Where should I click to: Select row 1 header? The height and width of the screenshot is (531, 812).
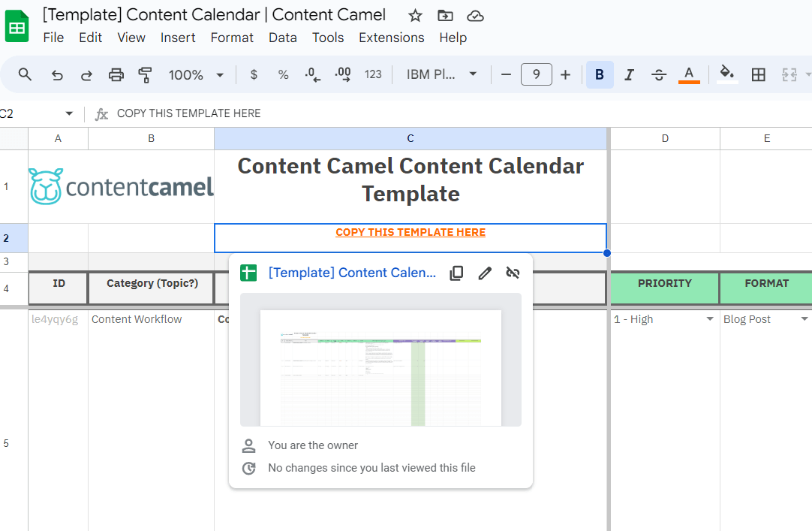(x=14, y=186)
